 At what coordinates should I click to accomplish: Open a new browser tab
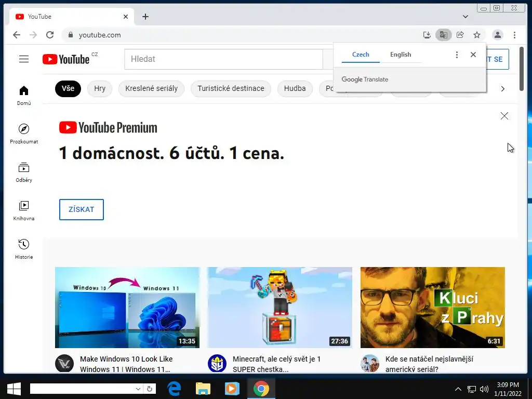click(x=145, y=17)
